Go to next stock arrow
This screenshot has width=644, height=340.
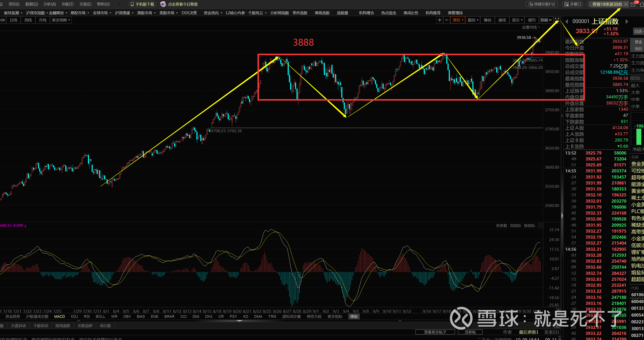click(627, 22)
